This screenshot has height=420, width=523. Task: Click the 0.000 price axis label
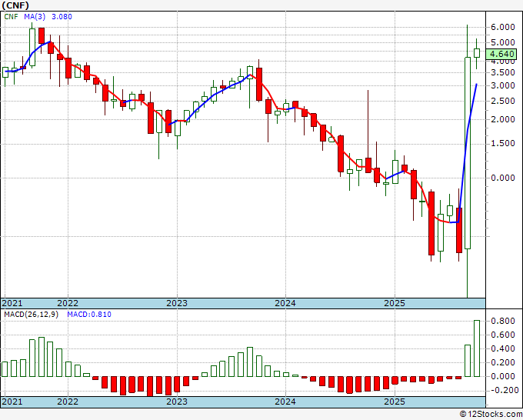point(503,178)
